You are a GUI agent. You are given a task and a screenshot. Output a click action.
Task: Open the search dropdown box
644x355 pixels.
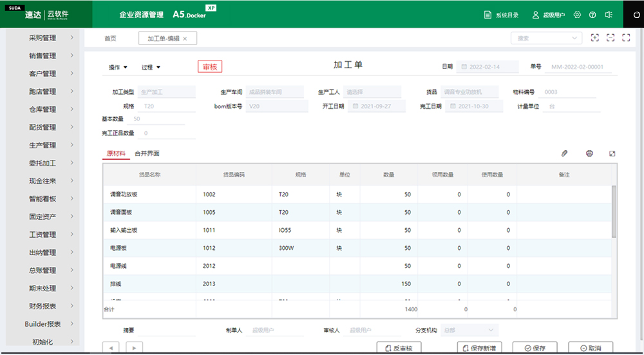pos(546,38)
